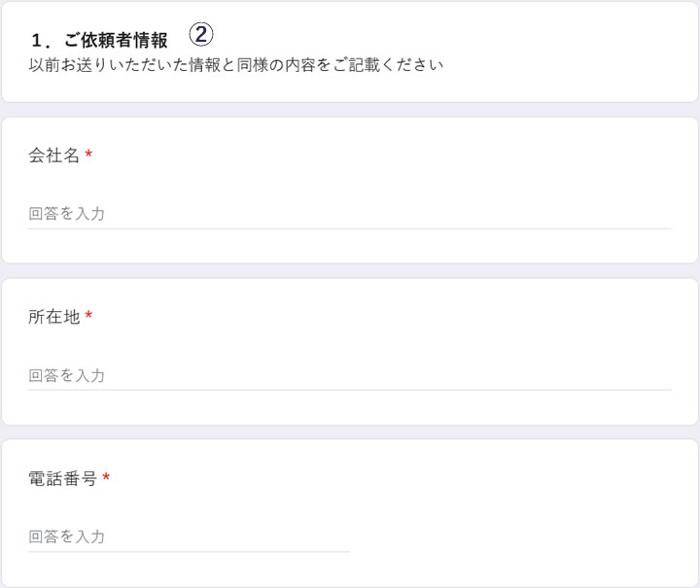The height and width of the screenshot is (588, 700).
Task: Click blank area right of the 所在地 label
Action: click(x=389, y=317)
